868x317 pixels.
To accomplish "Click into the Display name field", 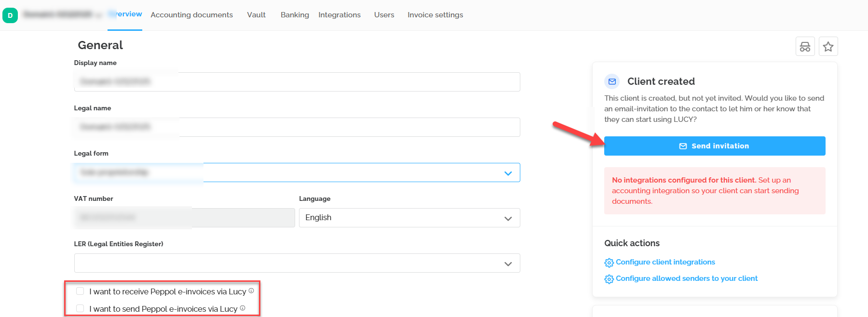I will pyautogui.click(x=297, y=82).
